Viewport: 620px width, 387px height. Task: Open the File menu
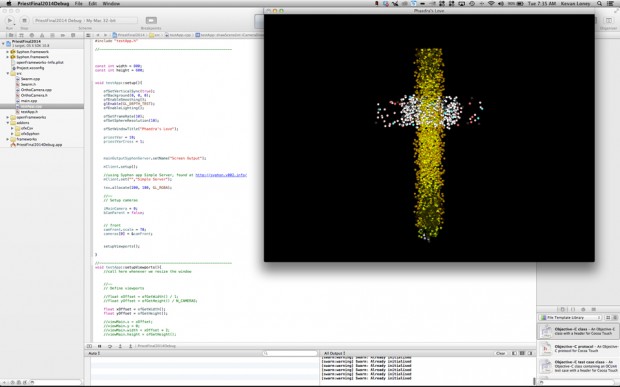coord(79,4)
